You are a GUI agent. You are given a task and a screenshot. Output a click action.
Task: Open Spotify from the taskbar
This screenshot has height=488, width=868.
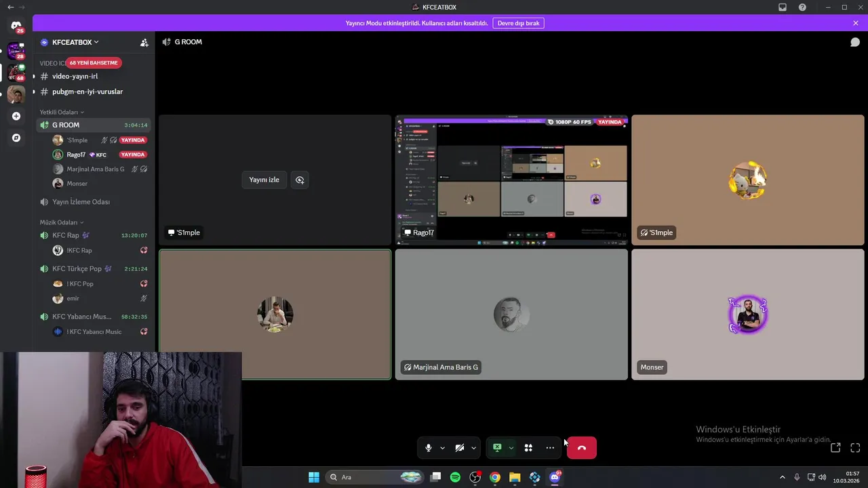[455, 477]
